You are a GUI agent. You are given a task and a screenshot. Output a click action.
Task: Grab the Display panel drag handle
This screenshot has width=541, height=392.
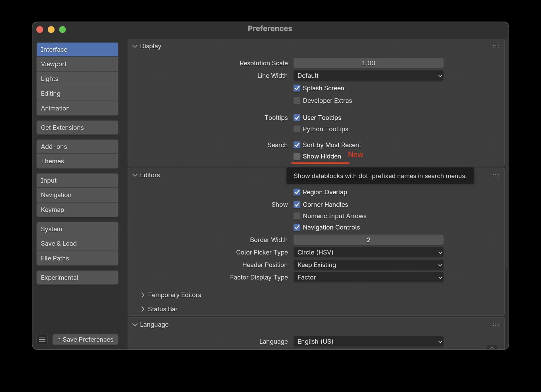coord(496,46)
